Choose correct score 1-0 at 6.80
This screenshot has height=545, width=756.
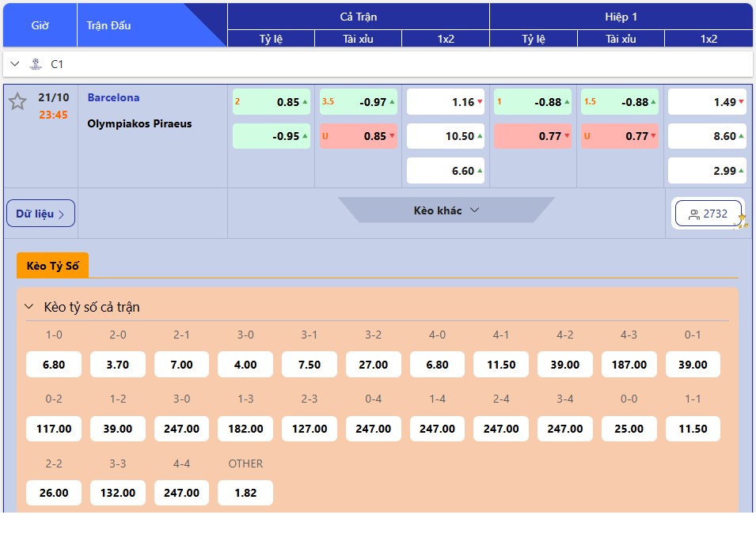point(54,365)
